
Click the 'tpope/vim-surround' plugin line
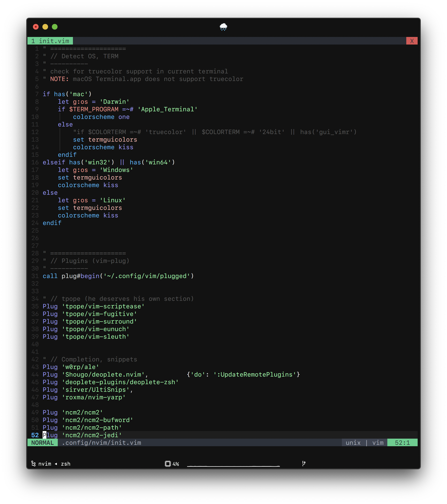pos(90,322)
